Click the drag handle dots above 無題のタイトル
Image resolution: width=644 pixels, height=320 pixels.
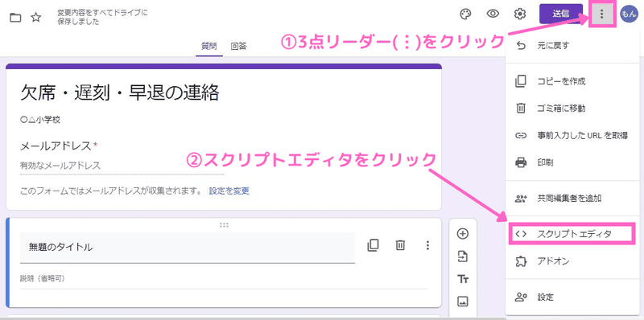(225, 225)
